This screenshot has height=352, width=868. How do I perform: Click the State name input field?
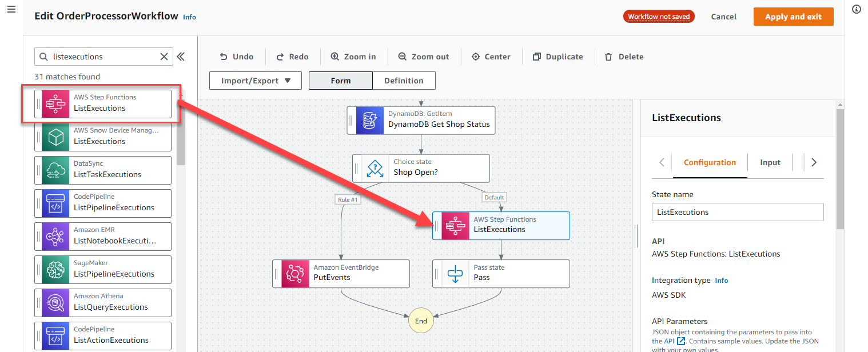click(738, 212)
